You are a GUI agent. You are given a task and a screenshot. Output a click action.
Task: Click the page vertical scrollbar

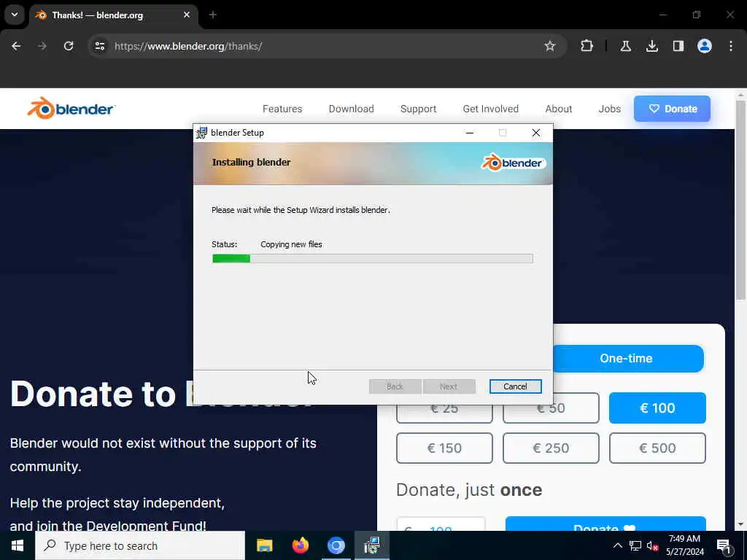pos(740,200)
